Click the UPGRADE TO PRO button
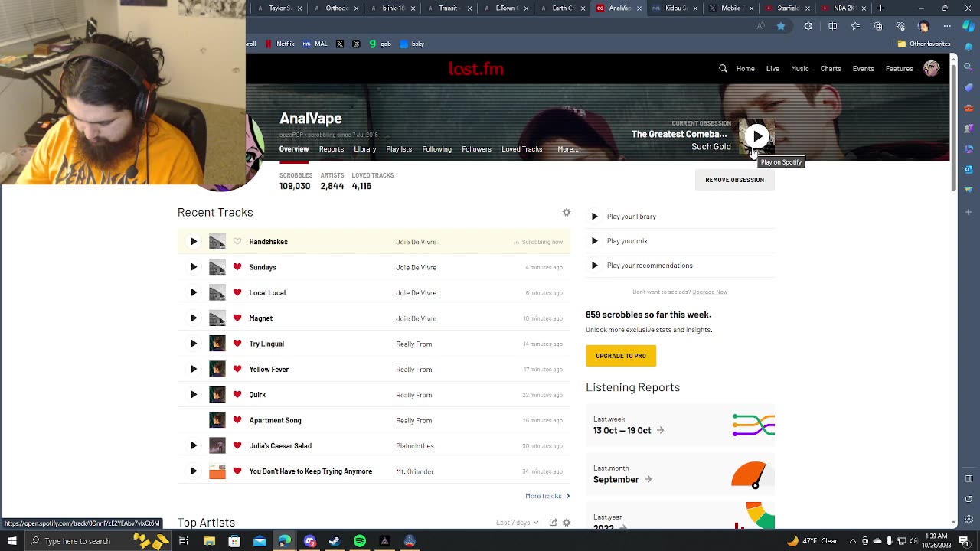 tap(621, 356)
